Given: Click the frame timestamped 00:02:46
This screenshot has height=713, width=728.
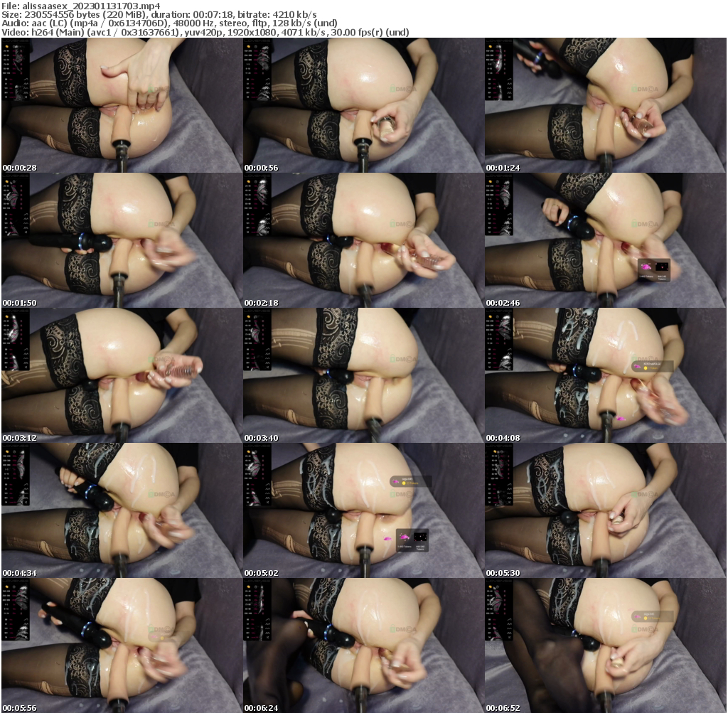Looking at the screenshot, I should click(605, 240).
